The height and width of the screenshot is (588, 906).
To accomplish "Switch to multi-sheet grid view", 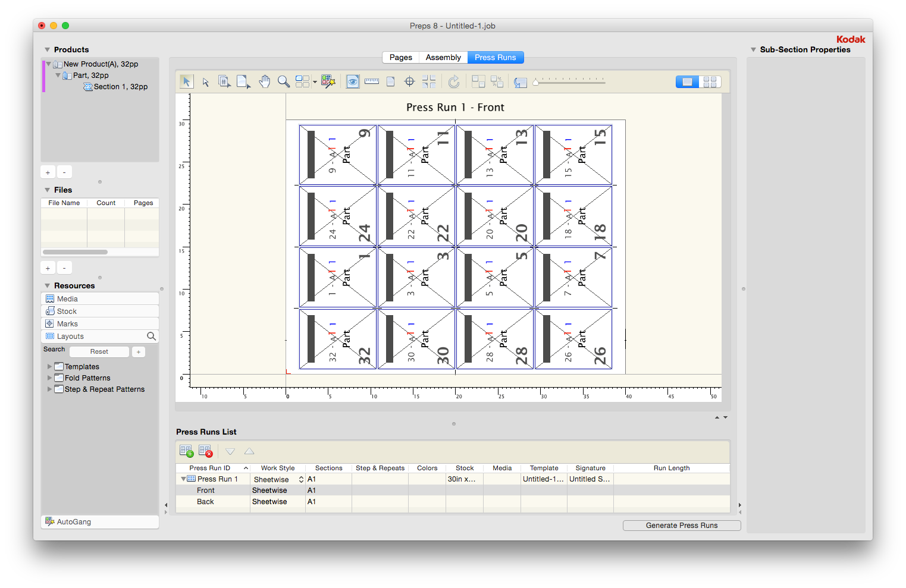I will coord(710,82).
